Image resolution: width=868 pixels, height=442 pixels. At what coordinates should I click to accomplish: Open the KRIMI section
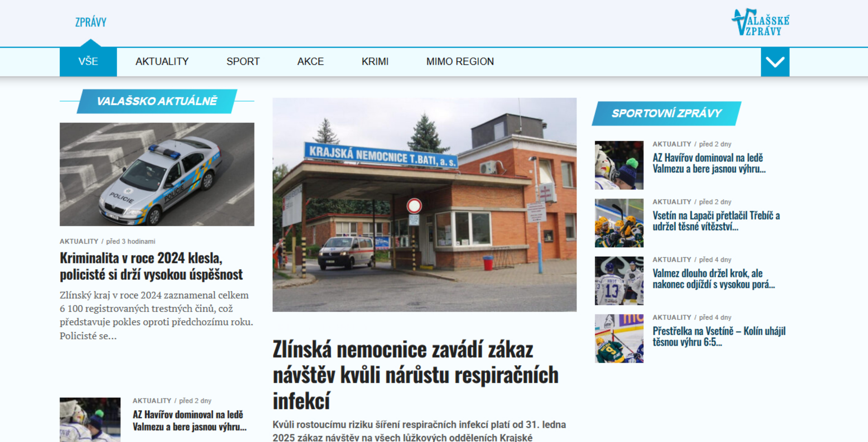(x=375, y=61)
